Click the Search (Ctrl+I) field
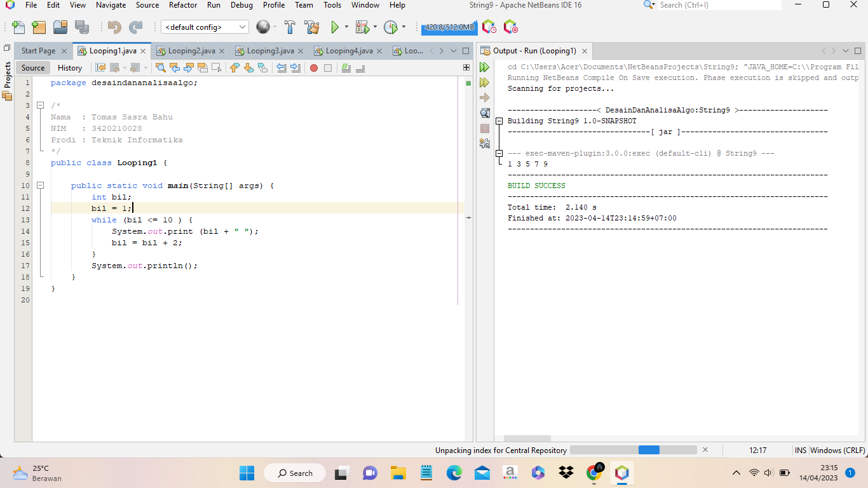The height and width of the screenshot is (488, 868). point(719,5)
